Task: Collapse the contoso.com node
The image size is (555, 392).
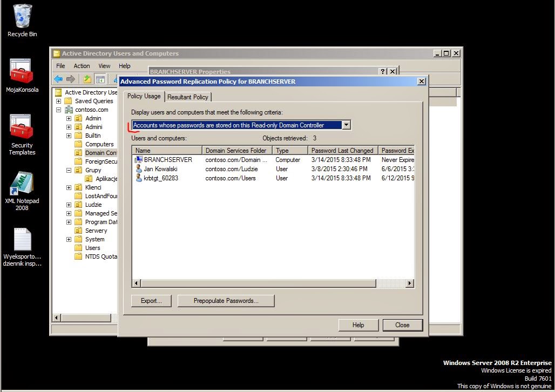Action: click(59, 110)
